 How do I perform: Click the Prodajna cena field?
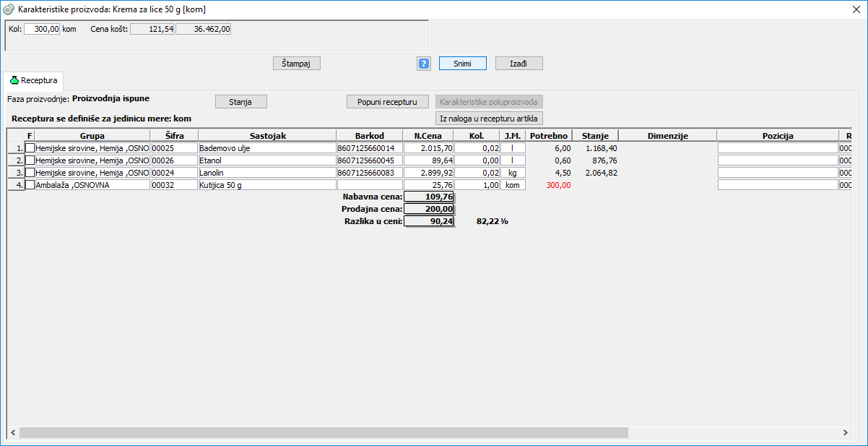[429, 209]
